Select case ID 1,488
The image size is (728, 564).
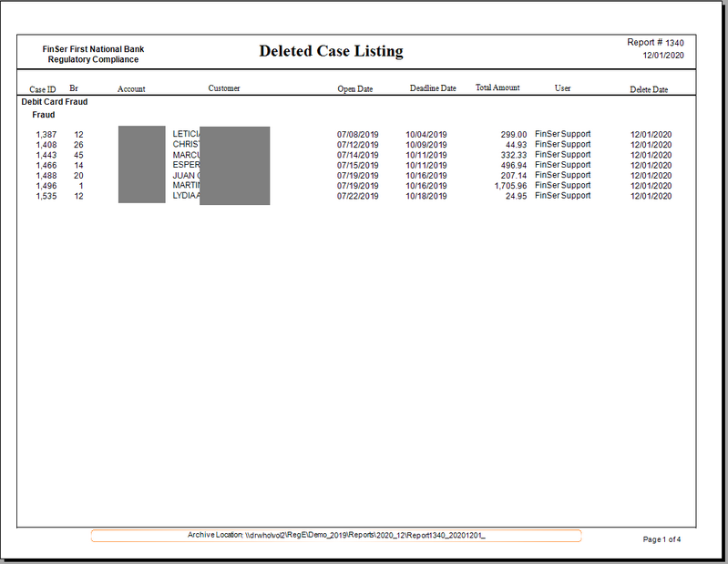(46, 176)
